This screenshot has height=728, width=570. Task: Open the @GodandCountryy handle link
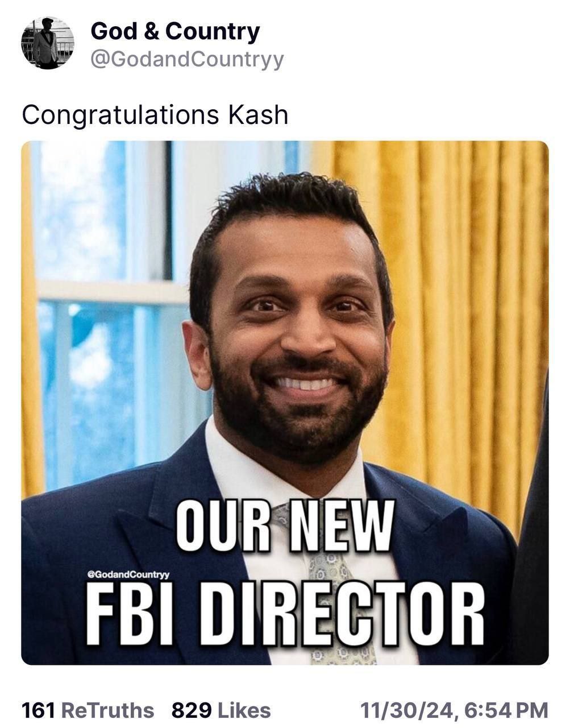[x=187, y=59]
